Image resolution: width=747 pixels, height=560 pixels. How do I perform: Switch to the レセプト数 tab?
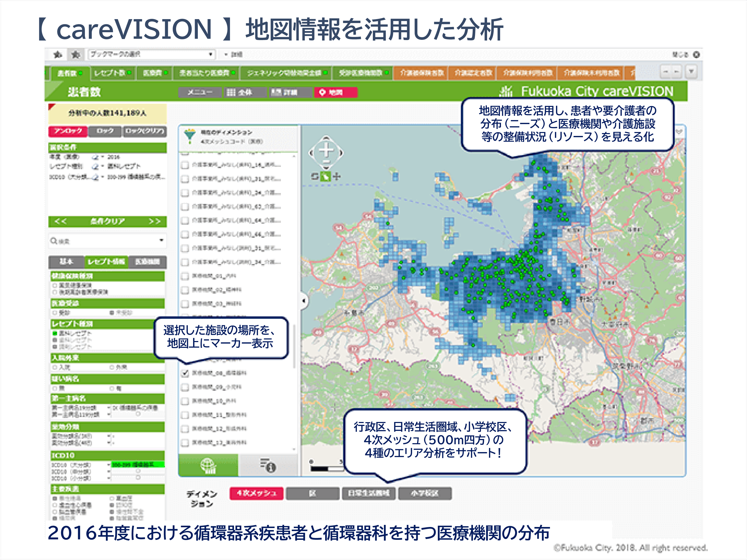(x=113, y=73)
